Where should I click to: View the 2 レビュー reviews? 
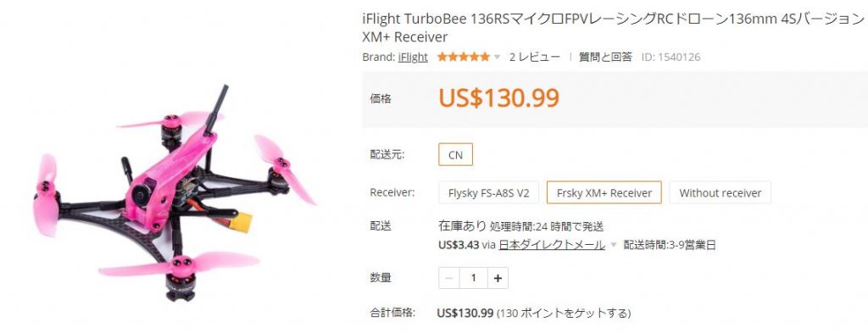tap(535, 57)
